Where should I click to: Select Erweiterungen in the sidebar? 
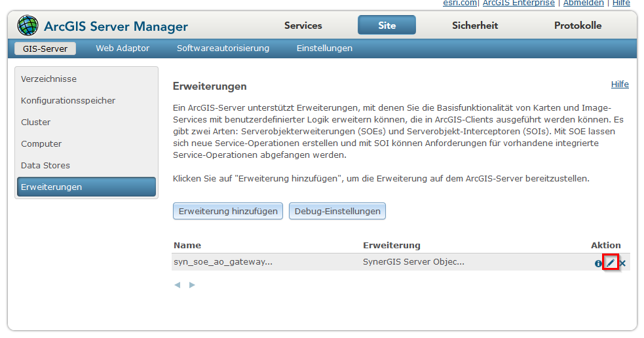(x=86, y=187)
